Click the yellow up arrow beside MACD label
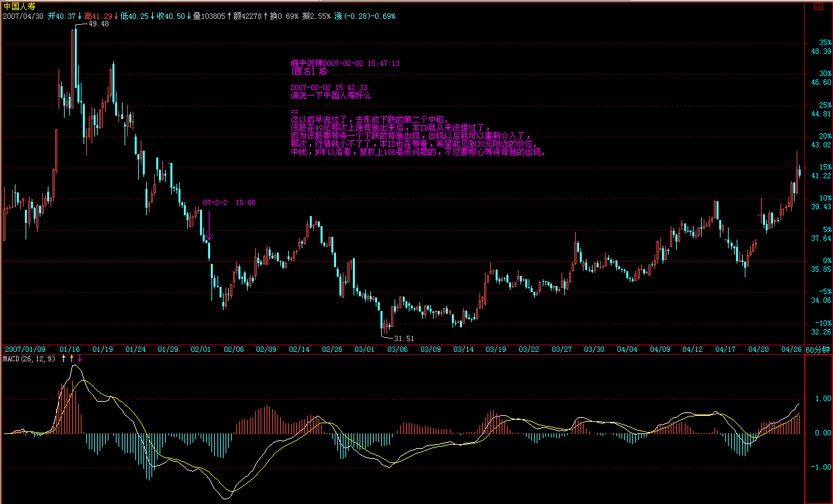833x504 pixels. (x=72, y=359)
